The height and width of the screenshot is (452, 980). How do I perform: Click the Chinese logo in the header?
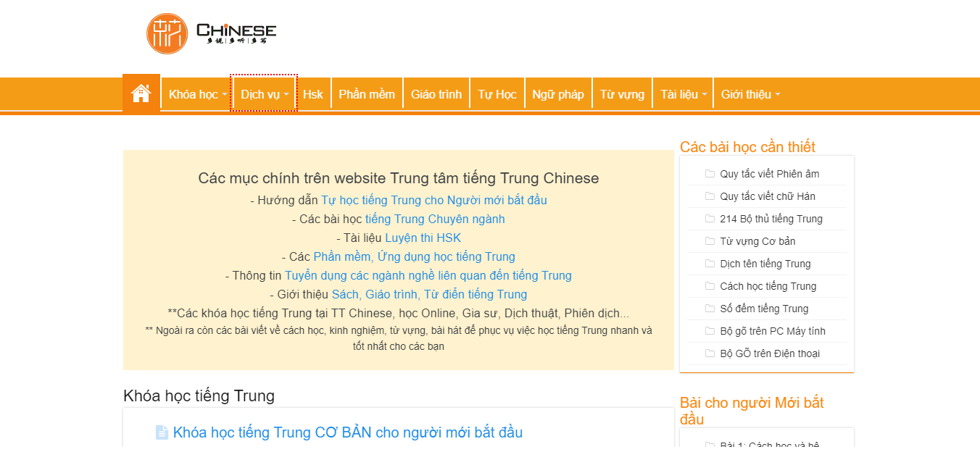(211, 33)
